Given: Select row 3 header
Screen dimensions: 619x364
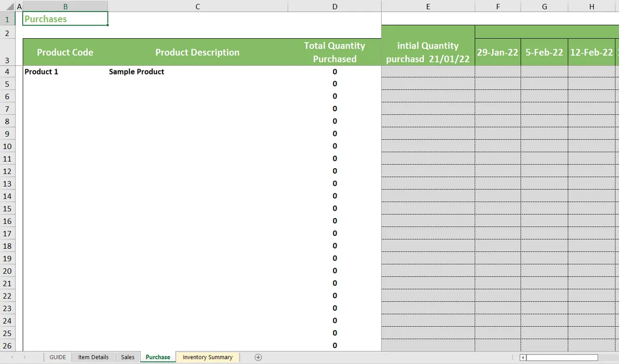Looking at the screenshot, I should click(x=7, y=52).
